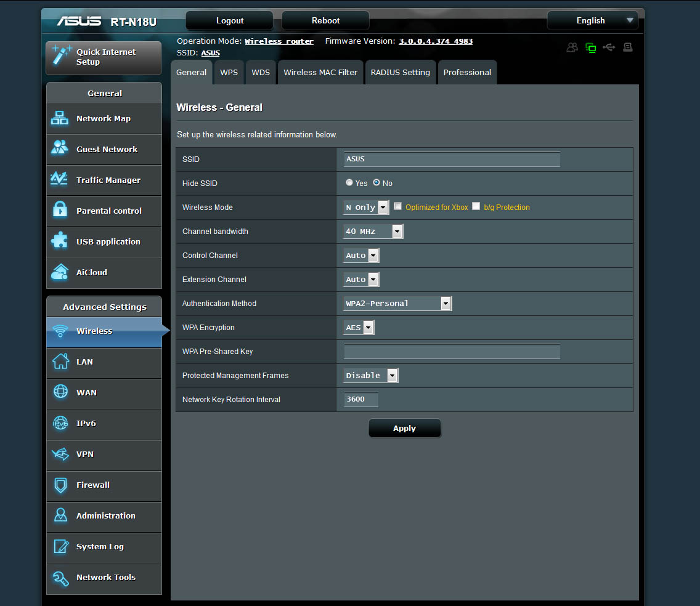Open the firmware version 3.0.0.4.374_4983 link

[x=436, y=41]
